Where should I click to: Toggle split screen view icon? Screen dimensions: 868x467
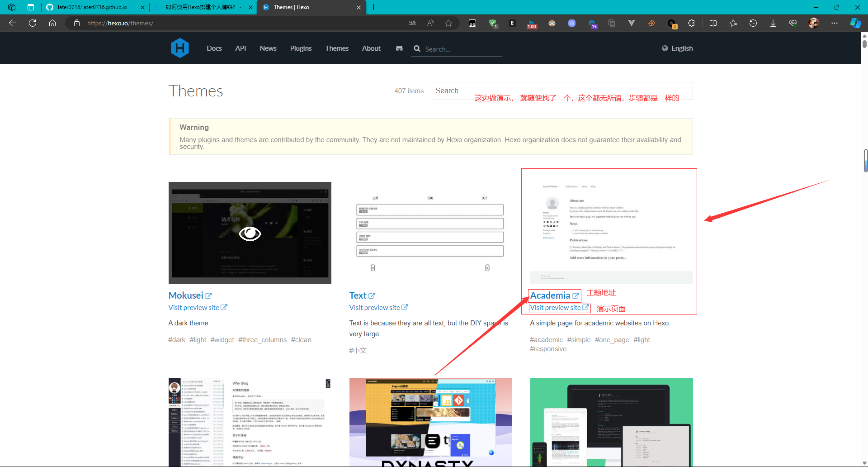click(713, 23)
